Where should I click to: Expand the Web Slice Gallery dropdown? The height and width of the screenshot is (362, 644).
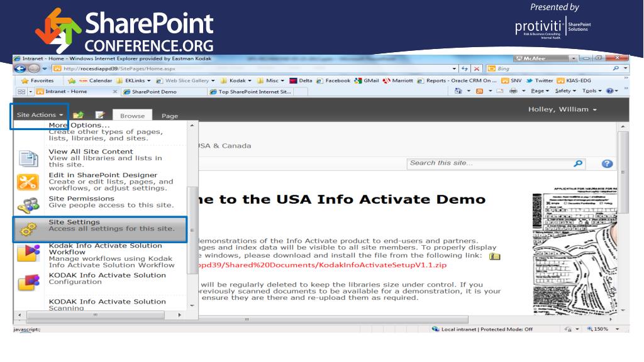(186, 80)
